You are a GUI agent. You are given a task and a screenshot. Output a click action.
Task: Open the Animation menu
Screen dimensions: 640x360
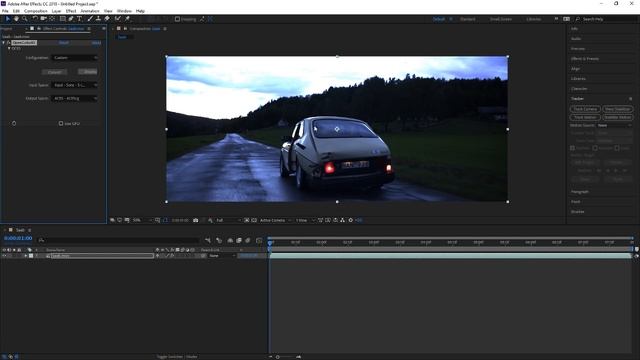pyautogui.click(x=90, y=11)
